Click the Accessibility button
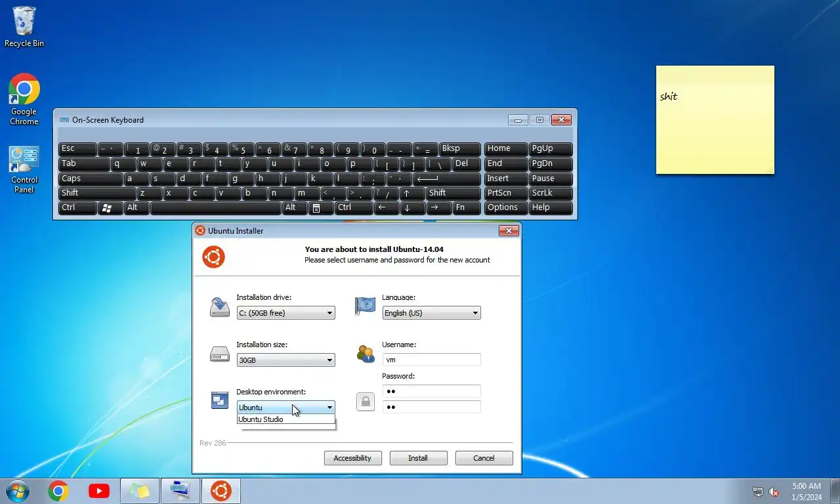The height and width of the screenshot is (504, 840). pos(352,458)
